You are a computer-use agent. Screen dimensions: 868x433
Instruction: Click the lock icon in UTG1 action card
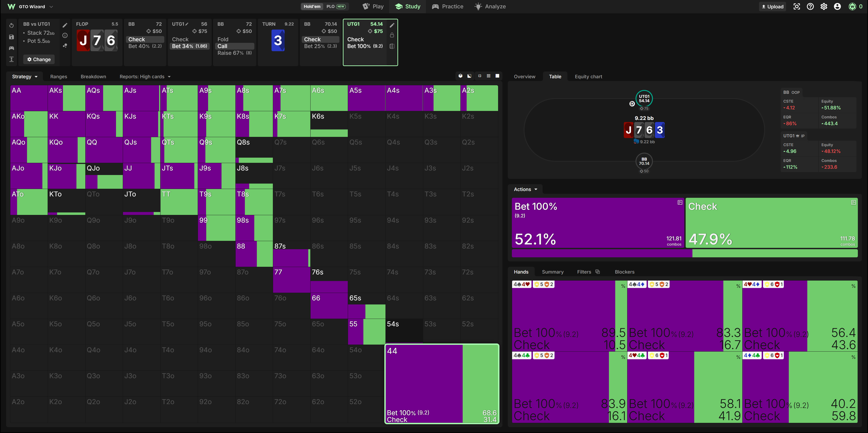point(392,35)
